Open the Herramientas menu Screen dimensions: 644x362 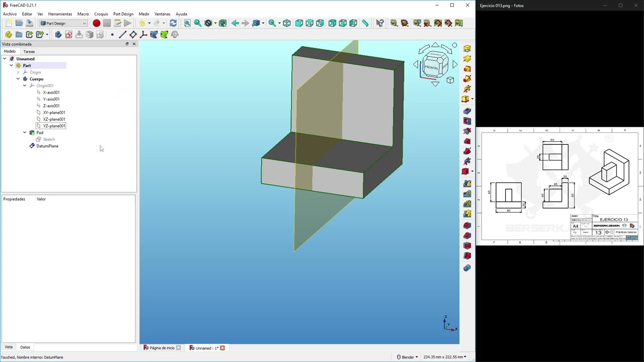(60, 14)
